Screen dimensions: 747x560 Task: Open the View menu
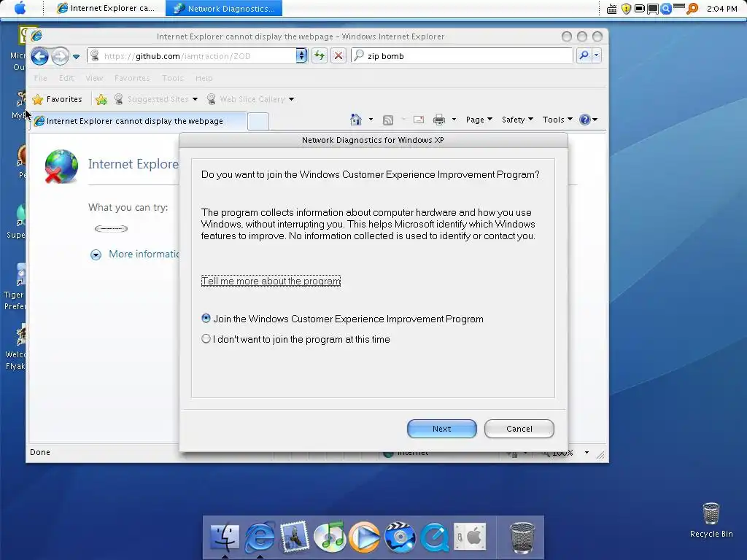pyautogui.click(x=94, y=78)
